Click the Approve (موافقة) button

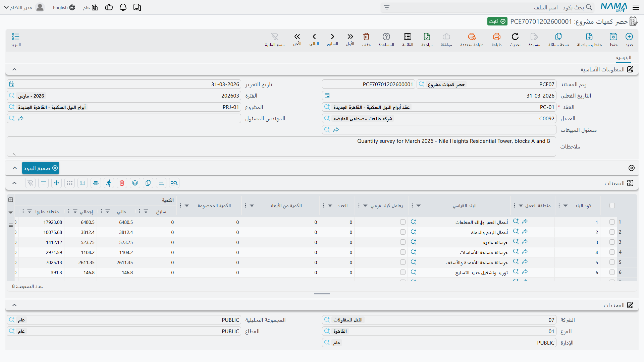point(446,39)
